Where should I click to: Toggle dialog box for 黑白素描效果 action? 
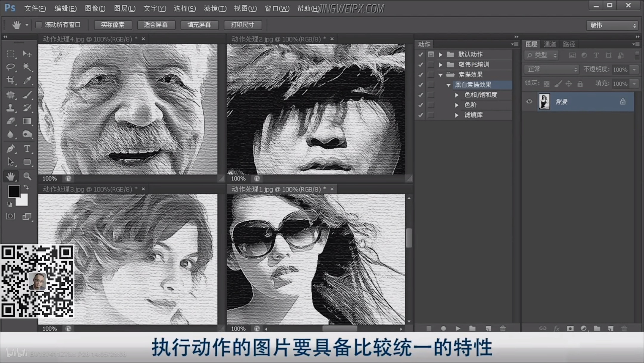click(x=431, y=85)
